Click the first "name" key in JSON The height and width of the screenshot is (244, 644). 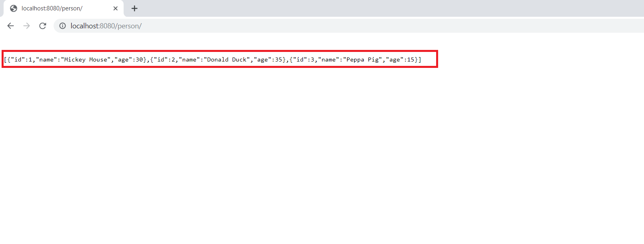coord(46,60)
